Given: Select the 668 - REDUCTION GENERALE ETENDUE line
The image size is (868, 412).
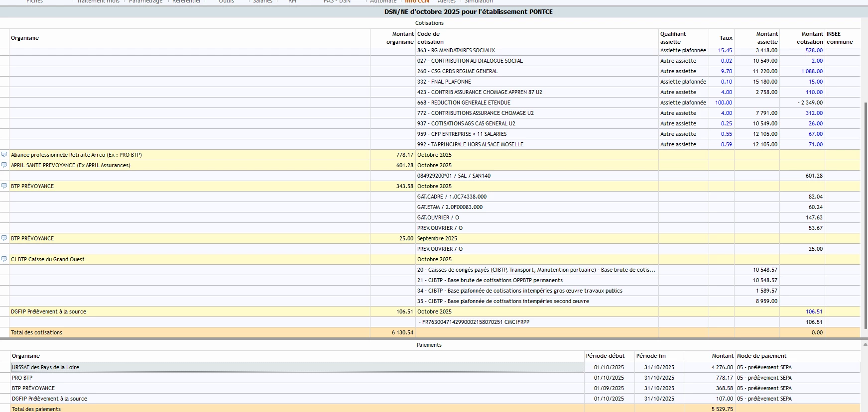Looking at the screenshot, I should (x=463, y=103).
